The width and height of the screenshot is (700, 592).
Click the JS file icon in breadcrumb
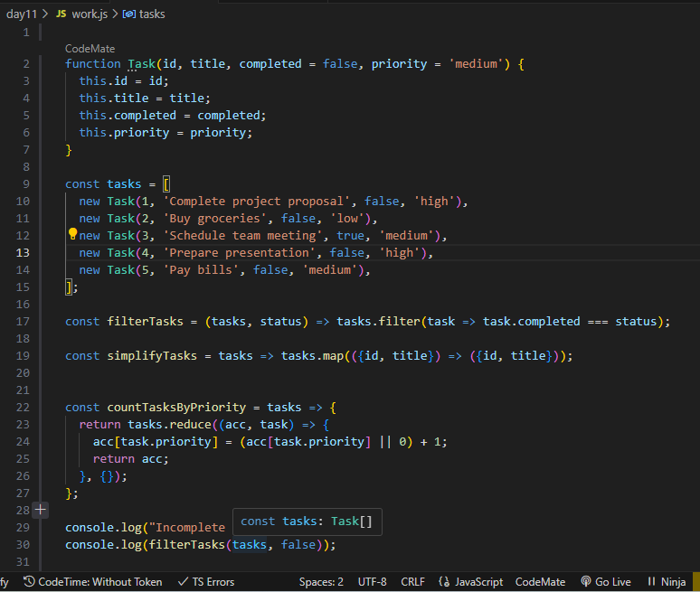(x=61, y=14)
